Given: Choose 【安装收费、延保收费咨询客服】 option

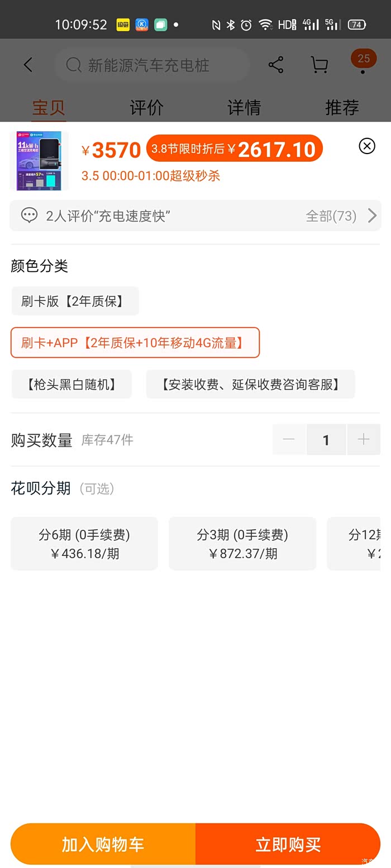Looking at the screenshot, I should pos(250,384).
